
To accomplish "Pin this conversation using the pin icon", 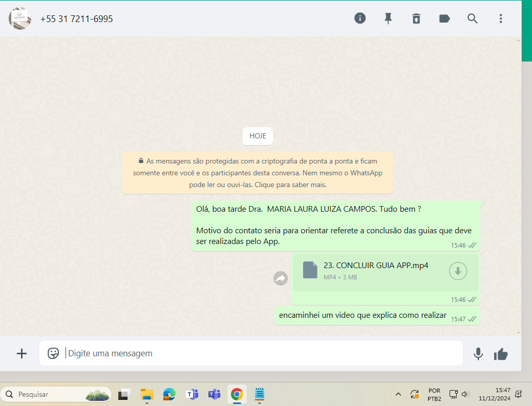I will (388, 18).
